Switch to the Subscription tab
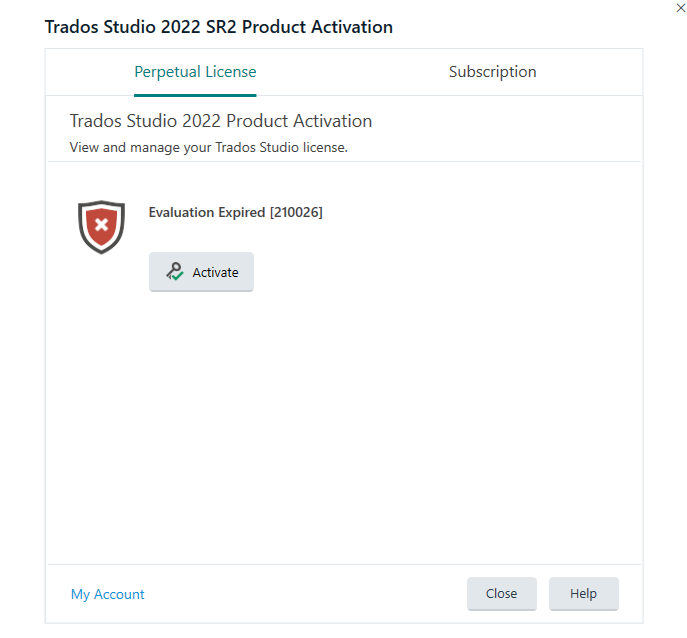The height and width of the screenshot is (638, 687). point(492,71)
